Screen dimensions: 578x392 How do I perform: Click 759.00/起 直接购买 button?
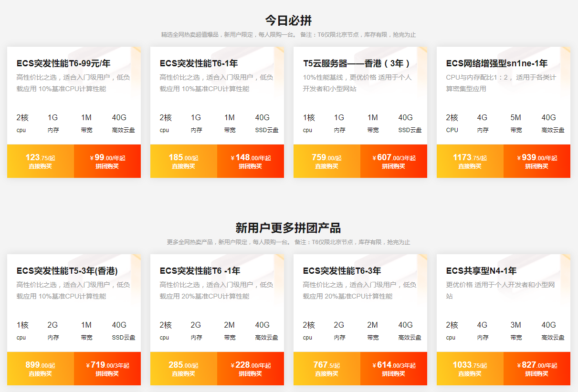coord(327,161)
